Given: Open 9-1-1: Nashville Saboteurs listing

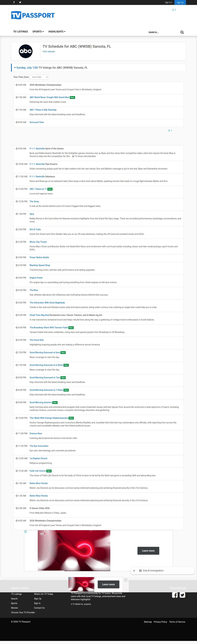Looking at the screenshot, I should click(37, 177).
